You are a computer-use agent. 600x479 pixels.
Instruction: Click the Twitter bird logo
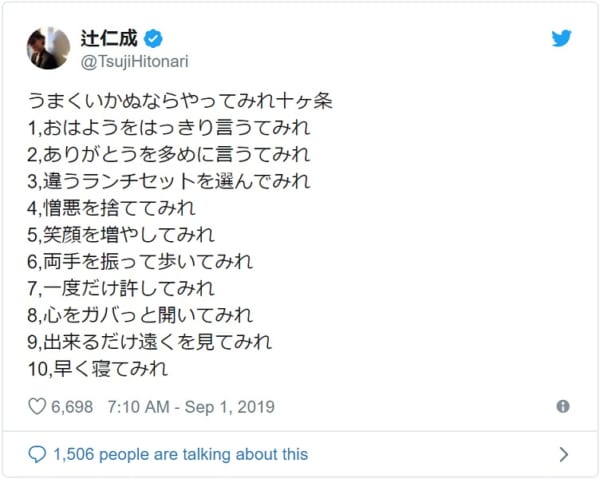[561, 38]
